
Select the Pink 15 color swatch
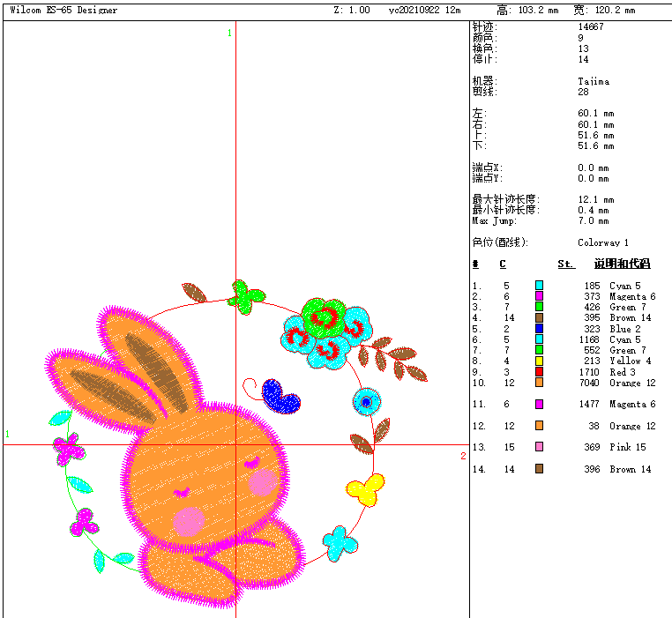(x=539, y=447)
